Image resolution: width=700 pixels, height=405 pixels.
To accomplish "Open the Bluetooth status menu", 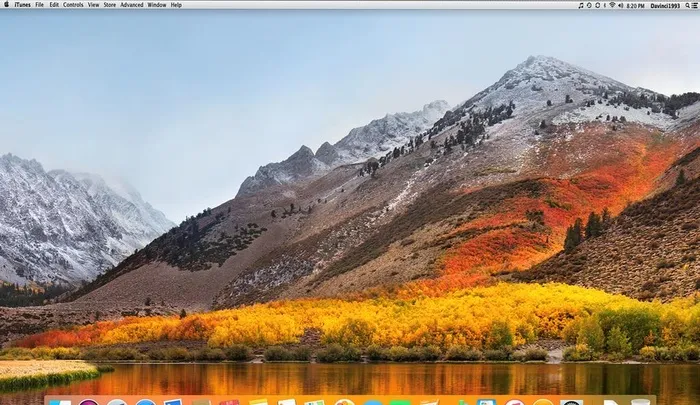I will [x=604, y=6].
